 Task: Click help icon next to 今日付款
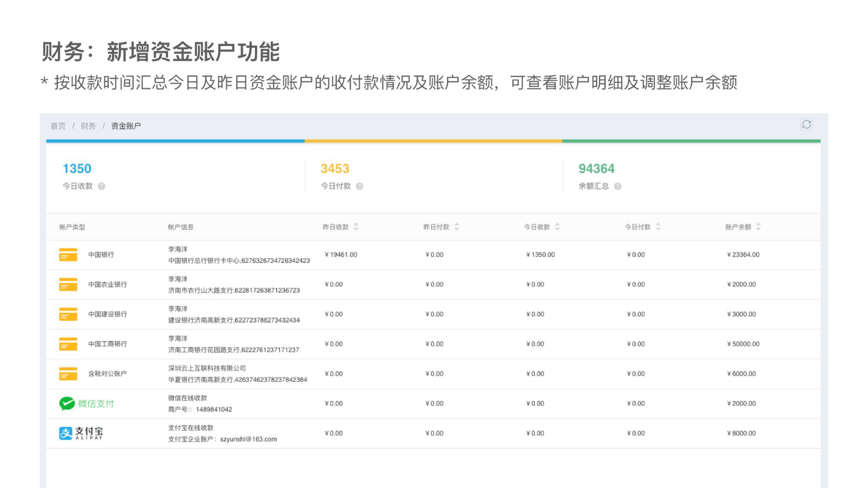(x=359, y=186)
